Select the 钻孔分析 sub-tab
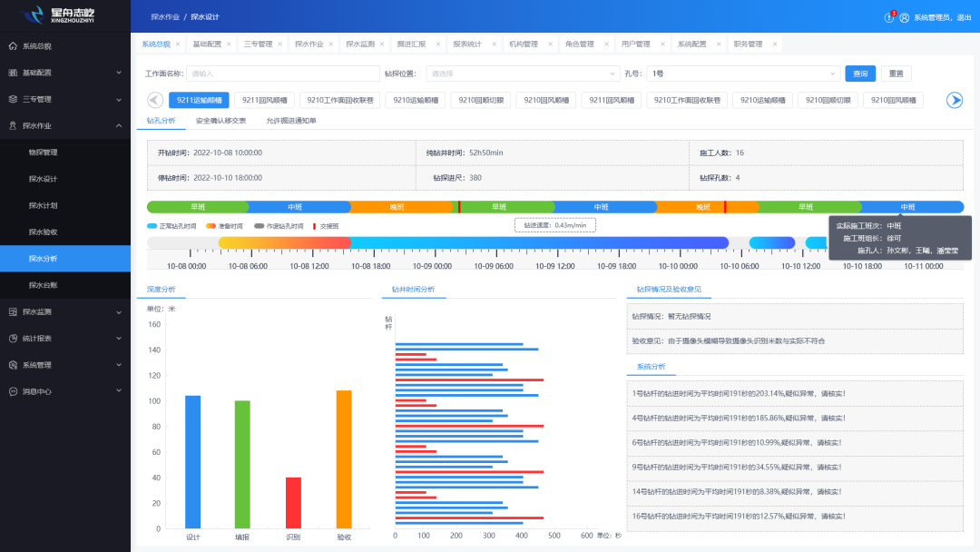This screenshot has height=552, width=980. coord(162,121)
